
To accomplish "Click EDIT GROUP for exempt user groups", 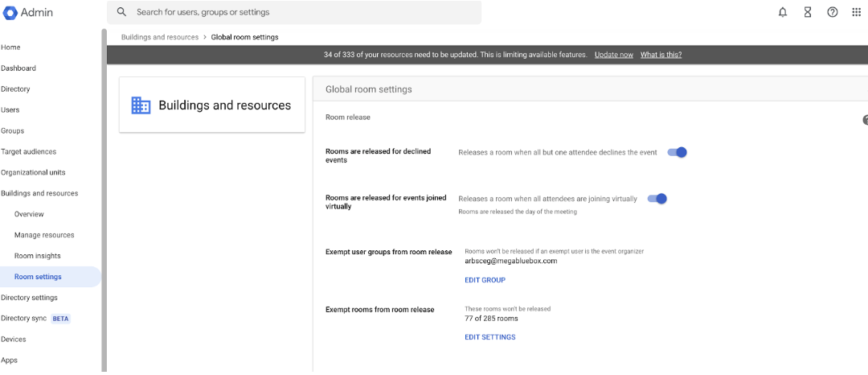I will click(x=485, y=280).
